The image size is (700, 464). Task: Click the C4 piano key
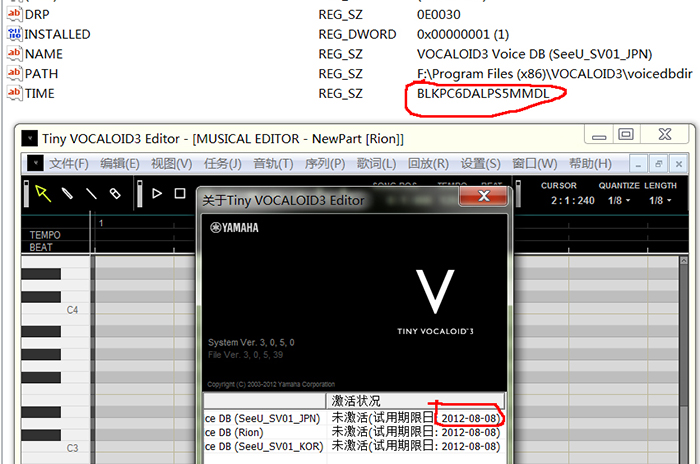click(56, 310)
